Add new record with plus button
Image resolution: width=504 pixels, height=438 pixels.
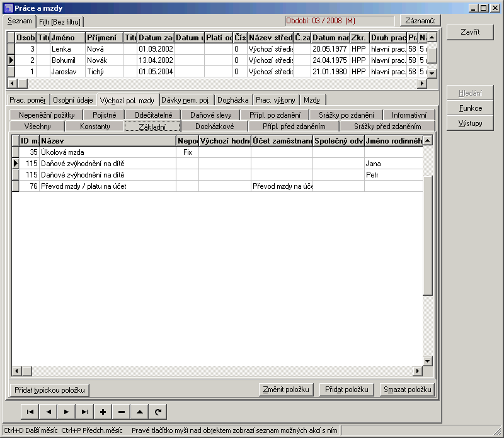pos(103,412)
